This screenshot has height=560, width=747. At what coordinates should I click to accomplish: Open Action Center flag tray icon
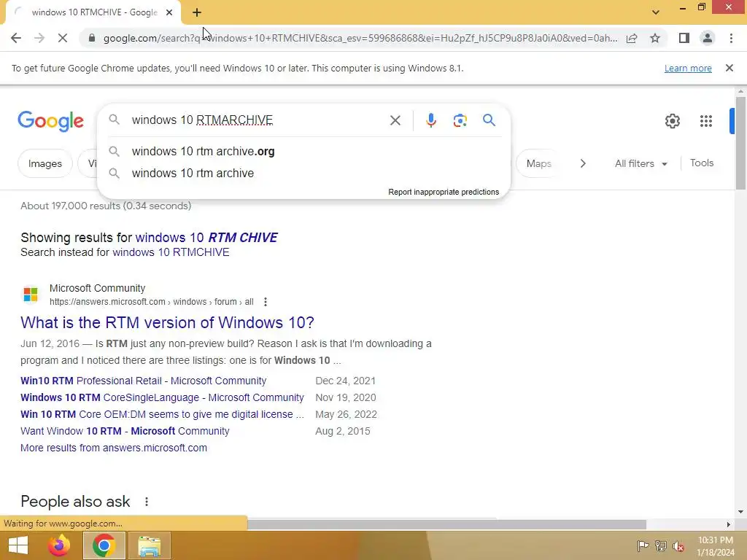point(643,545)
